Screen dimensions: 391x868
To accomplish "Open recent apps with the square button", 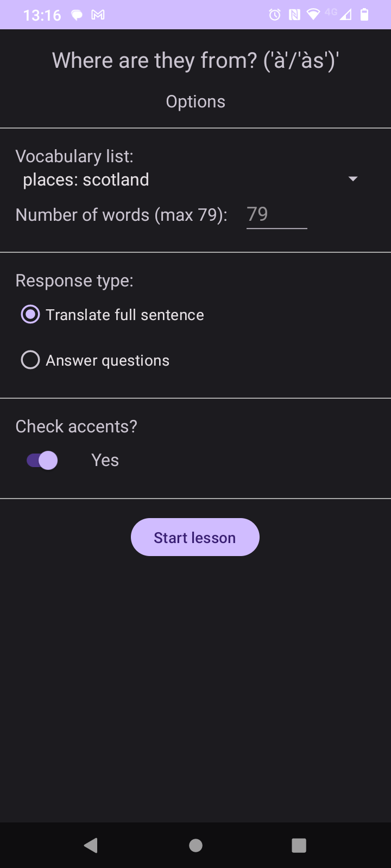I will [299, 845].
